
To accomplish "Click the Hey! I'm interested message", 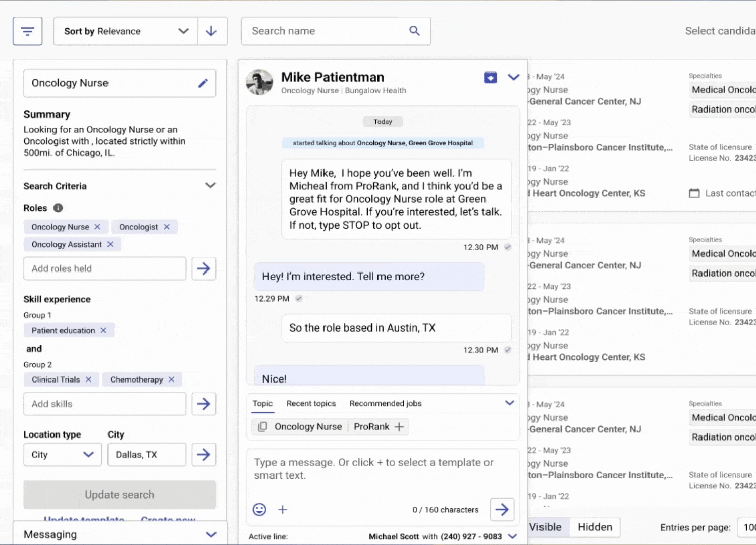I will pos(369,277).
